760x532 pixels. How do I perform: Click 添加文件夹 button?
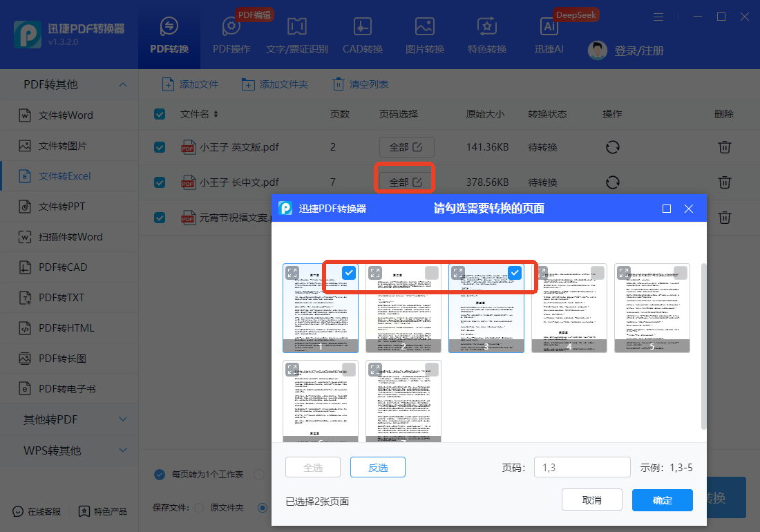pyautogui.click(x=275, y=84)
